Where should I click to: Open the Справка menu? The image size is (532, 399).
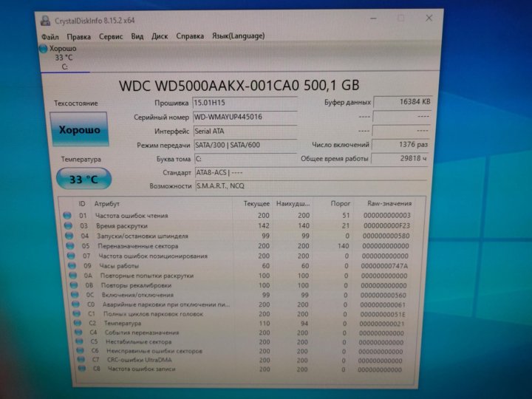point(190,36)
